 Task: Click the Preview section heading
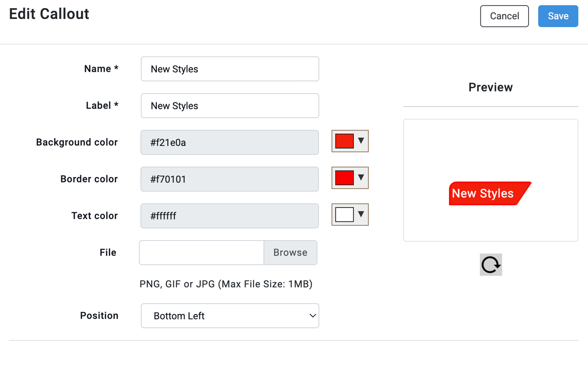[490, 87]
